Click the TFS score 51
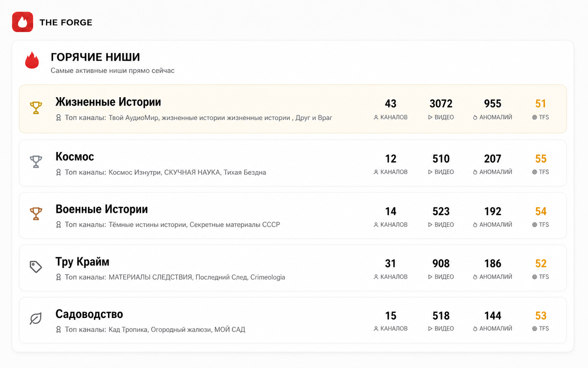588x368 pixels. (541, 103)
